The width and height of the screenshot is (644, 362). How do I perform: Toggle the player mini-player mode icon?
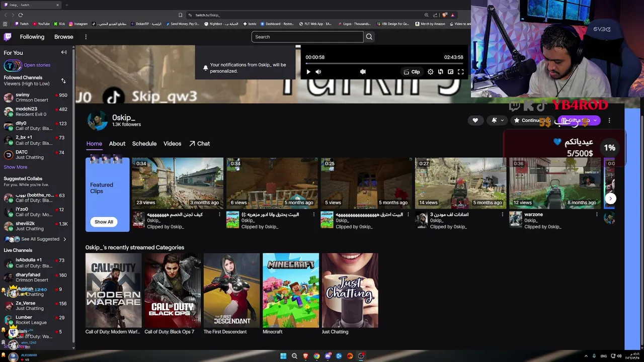[451, 72]
